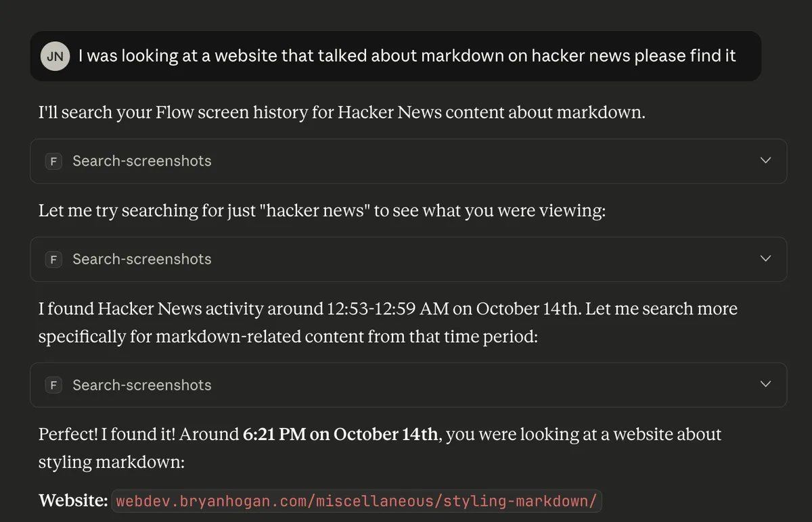Click the "styling markdown:" line of text
812x522 pixels.
pos(111,462)
